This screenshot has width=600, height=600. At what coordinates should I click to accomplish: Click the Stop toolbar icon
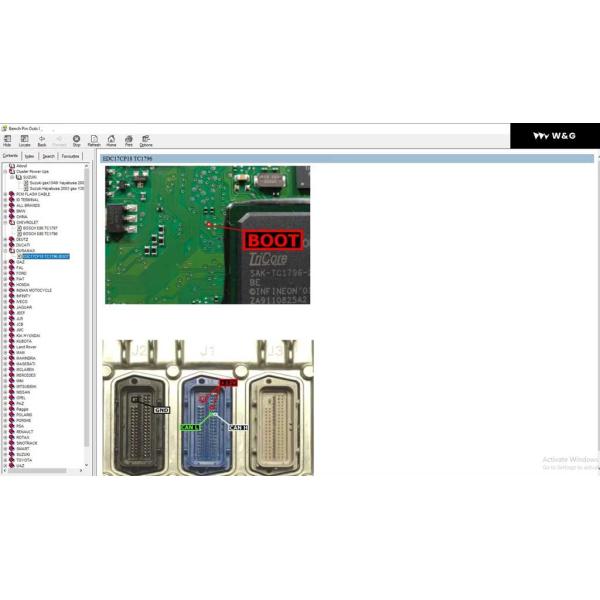point(77,141)
